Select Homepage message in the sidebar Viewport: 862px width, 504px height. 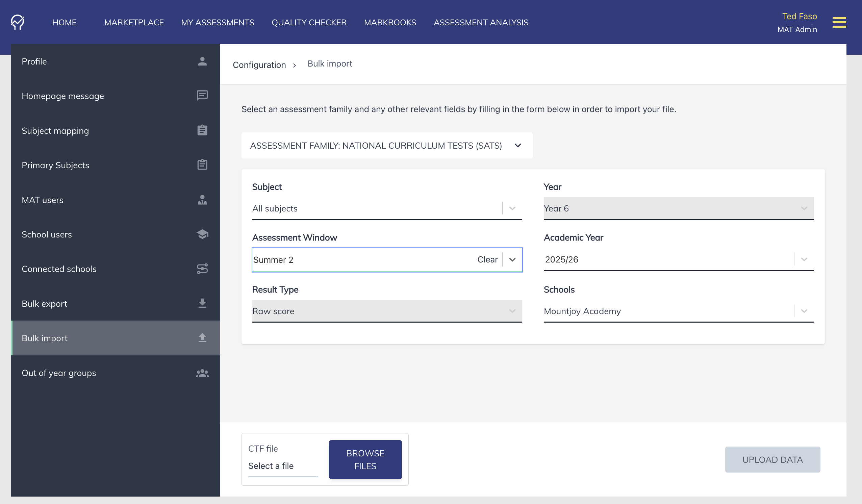point(115,96)
